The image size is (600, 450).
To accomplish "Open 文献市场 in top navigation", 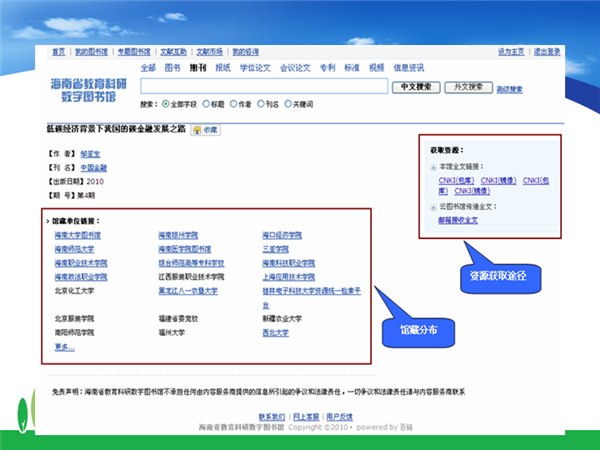I will pyautogui.click(x=209, y=52).
